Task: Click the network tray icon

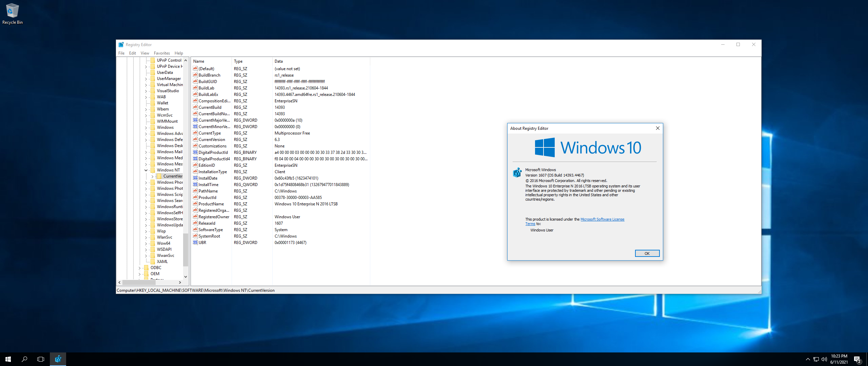Action: tap(816, 359)
